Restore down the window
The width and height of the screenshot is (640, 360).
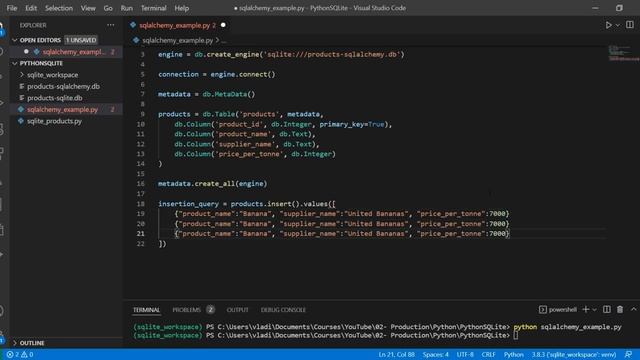[x=619, y=8]
